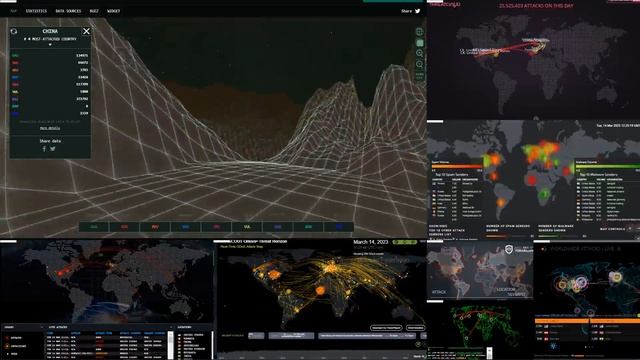Toggle the MAV detection filter in the bottom bar
640x360 pixels.
155,227
